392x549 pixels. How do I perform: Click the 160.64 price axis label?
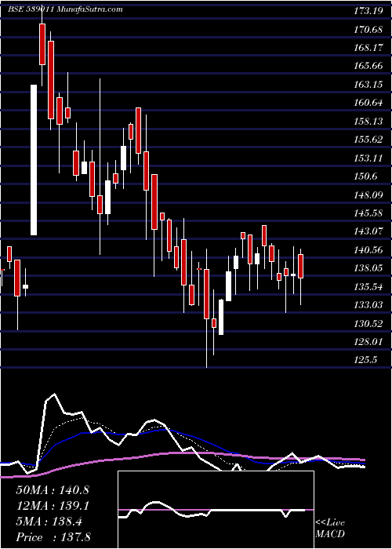coord(368,103)
